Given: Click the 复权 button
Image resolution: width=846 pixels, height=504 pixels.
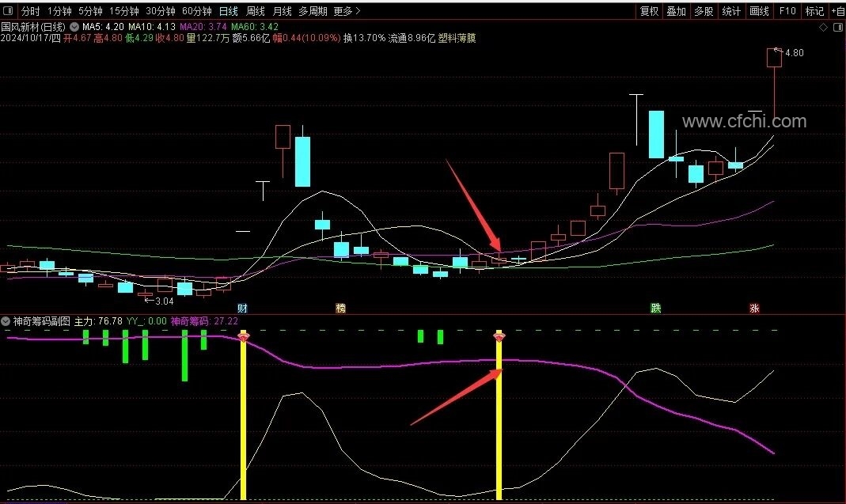Looking at the screenshot, I should tap(649, 11).
